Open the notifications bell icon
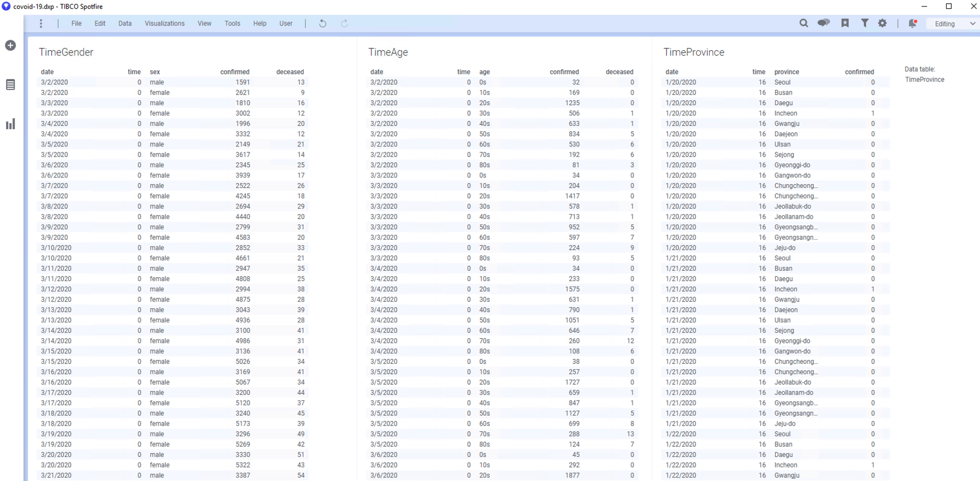 tap(912, 23)
